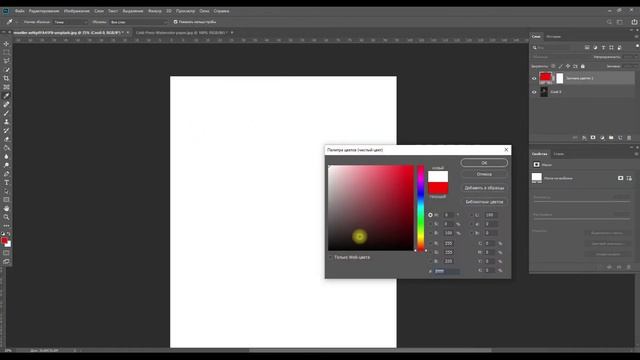Screen dimensions: 640x360
Task: Open the workspace switcher in top right
Action: 620,22
